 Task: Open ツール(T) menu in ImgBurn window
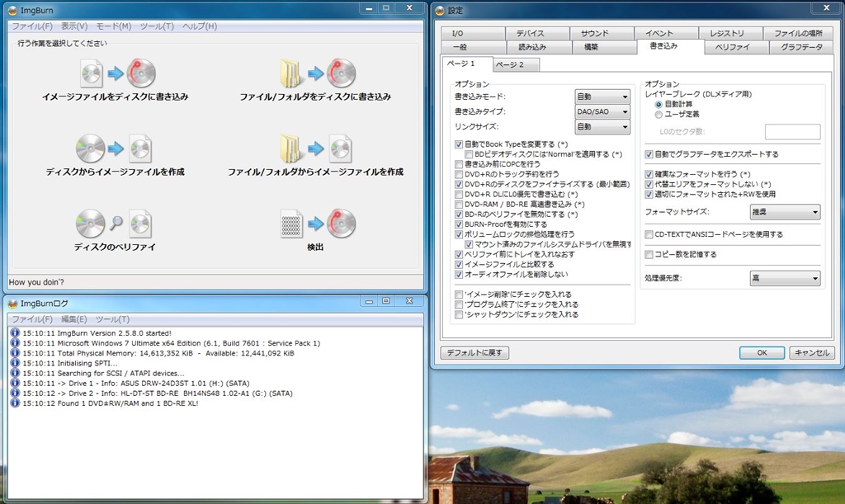point(157,26)
